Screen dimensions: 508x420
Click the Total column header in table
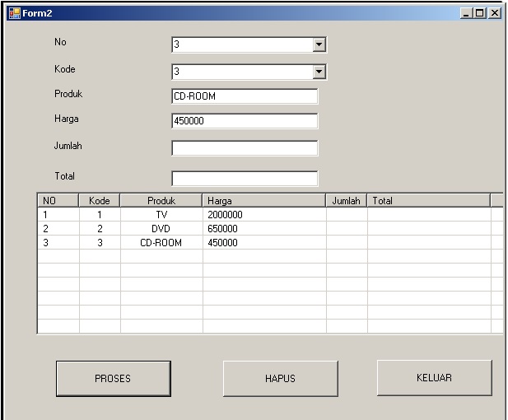click(428, 200)
